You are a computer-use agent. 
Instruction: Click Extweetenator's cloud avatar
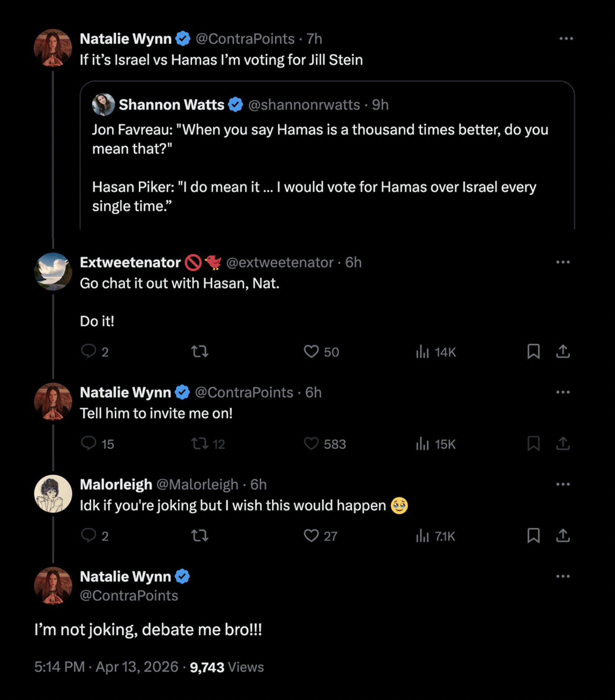click(x=53, y=271)
